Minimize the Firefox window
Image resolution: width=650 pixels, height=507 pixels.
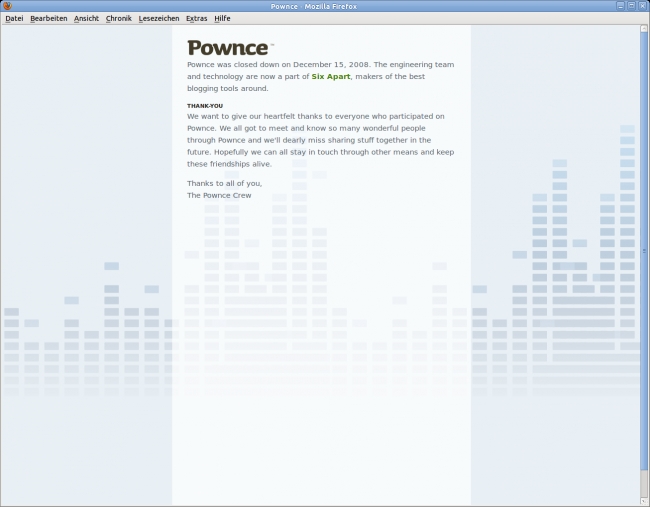pos(620,6)
